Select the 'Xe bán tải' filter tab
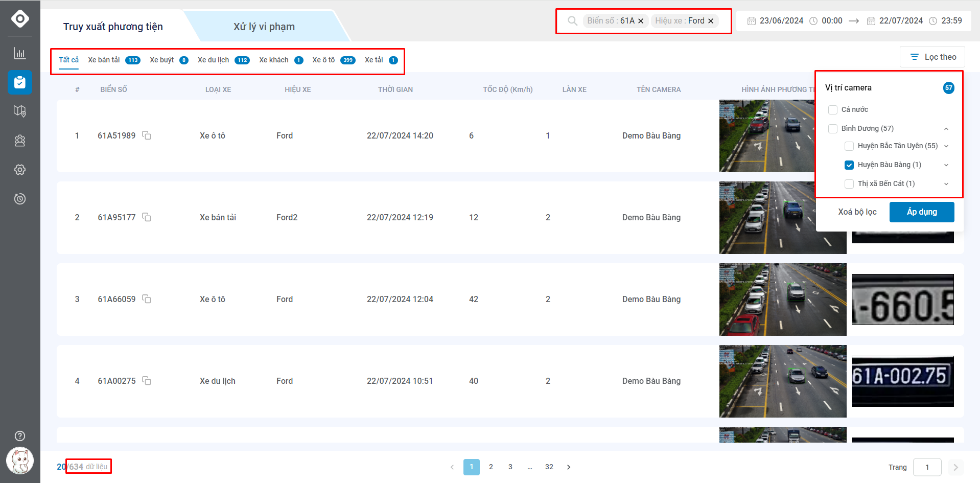Image resolution: width=980 pixels, height=483 pixels. click(x=114, y=60)
